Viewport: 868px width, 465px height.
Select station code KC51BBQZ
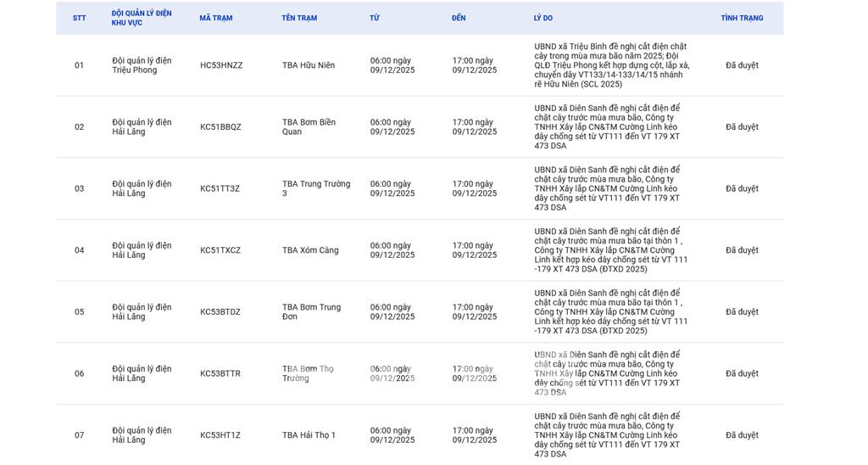220,127
